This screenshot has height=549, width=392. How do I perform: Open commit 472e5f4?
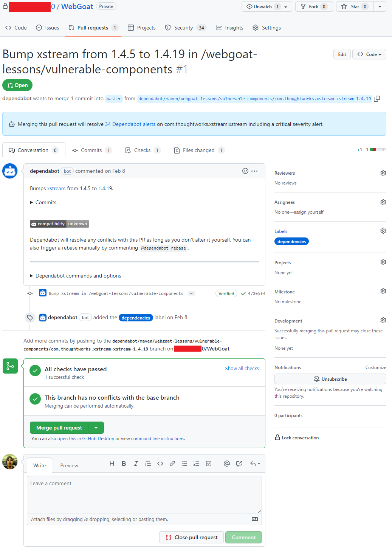pos(256,293)
